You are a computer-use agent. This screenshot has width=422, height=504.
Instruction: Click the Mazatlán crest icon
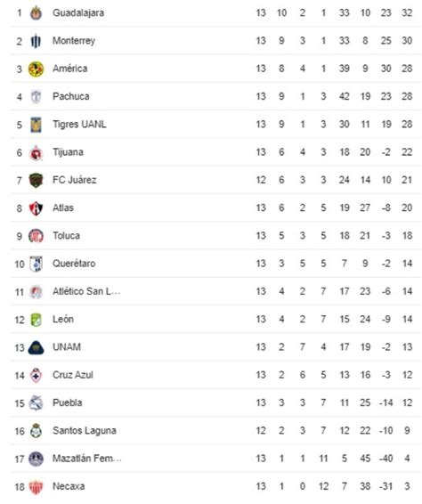coord(36,459)
